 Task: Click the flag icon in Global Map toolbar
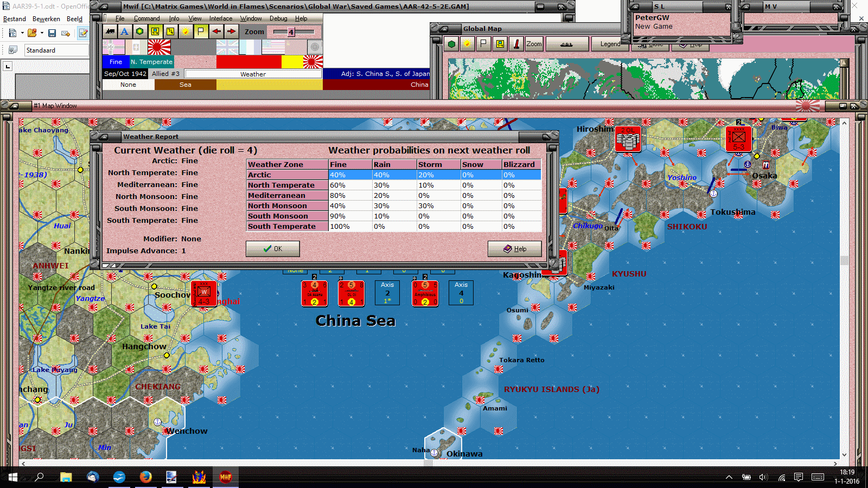coord(483,44)
